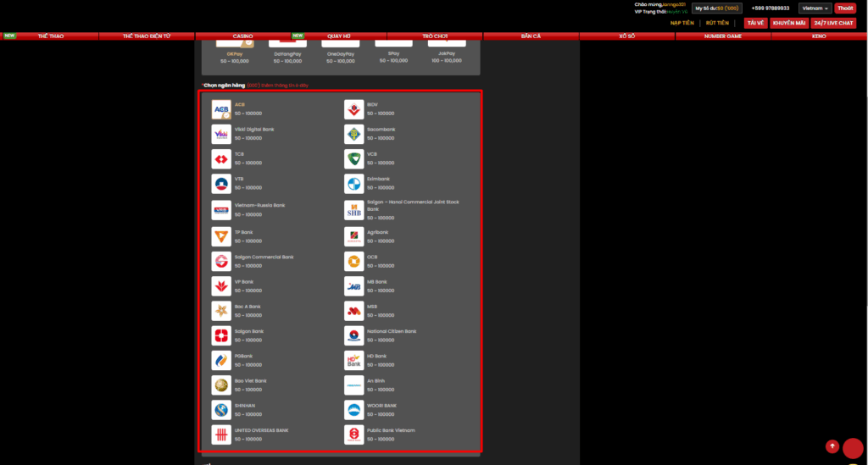Viewport: 868px width, 465px height.
Task: Click the RÚT TIỀN link
Action: (x=717, y=23)
